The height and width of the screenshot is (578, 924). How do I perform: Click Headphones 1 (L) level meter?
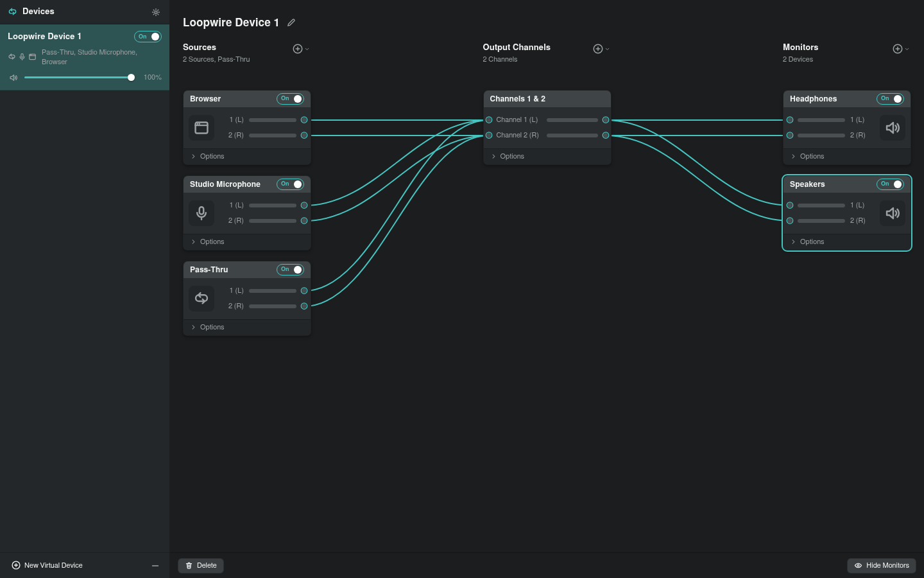[821, 120]
